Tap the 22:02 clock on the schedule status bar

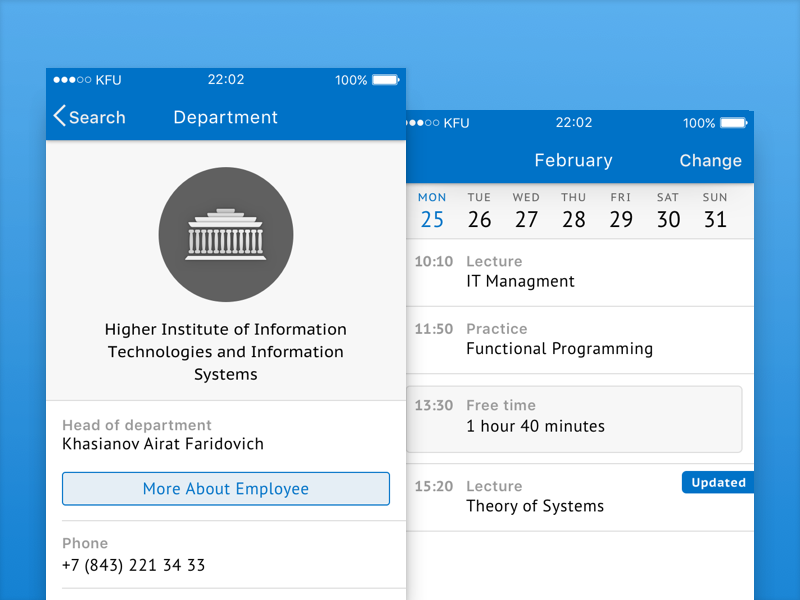573,123
